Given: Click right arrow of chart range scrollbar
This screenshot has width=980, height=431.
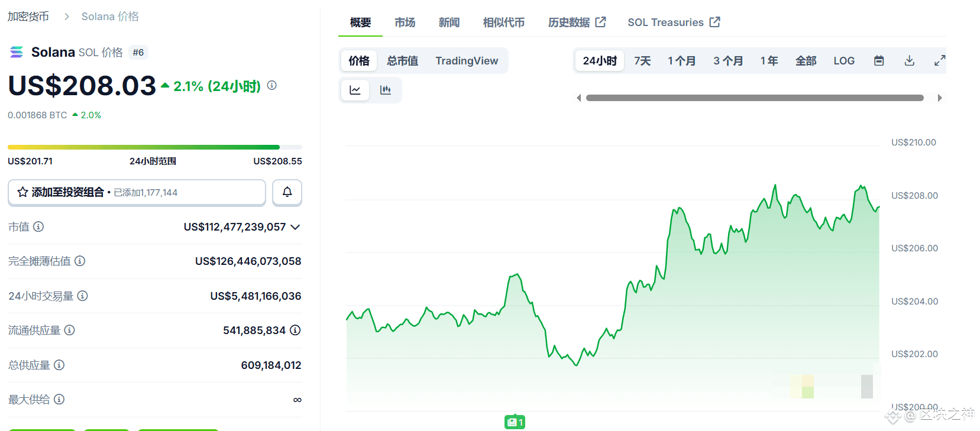Looking at the screenshot, I should (x=940, y=98).
